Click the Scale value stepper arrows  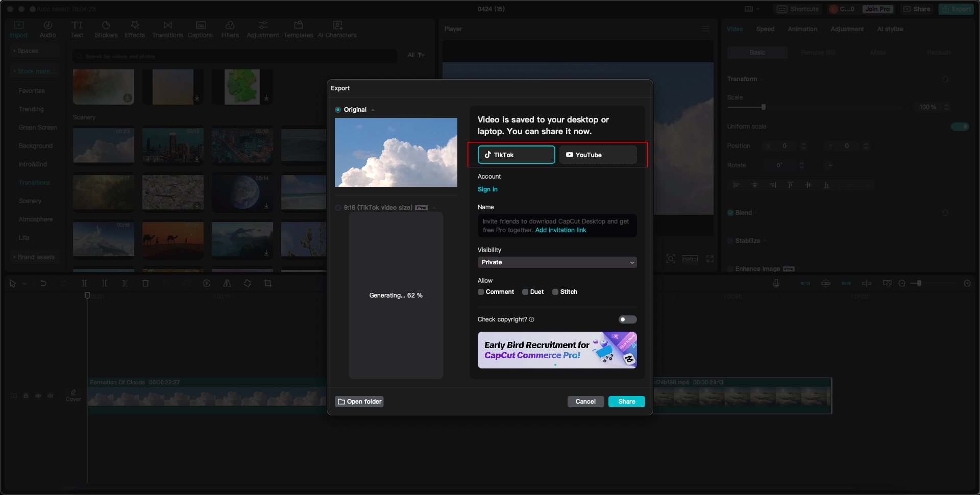click(947, 107)
